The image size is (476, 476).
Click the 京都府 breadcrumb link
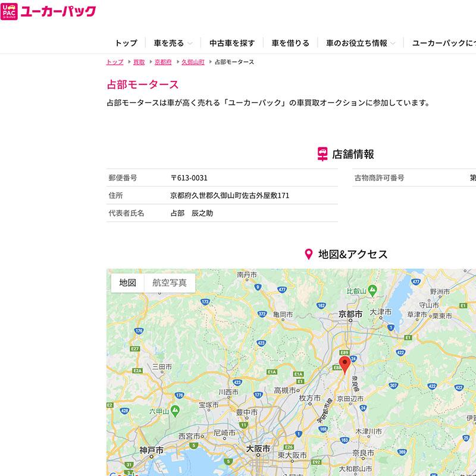[x=163, y=62]
